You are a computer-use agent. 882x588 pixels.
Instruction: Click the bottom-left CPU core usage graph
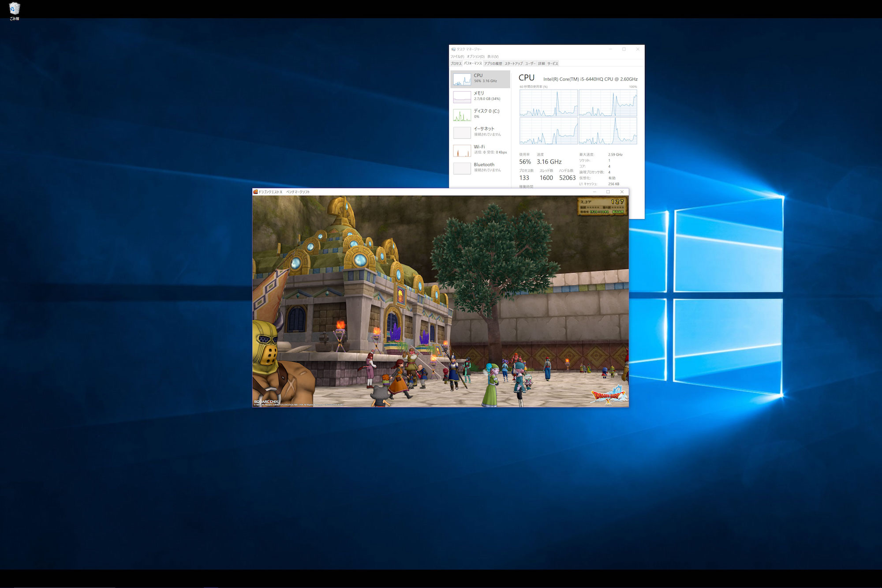(549, 131)
